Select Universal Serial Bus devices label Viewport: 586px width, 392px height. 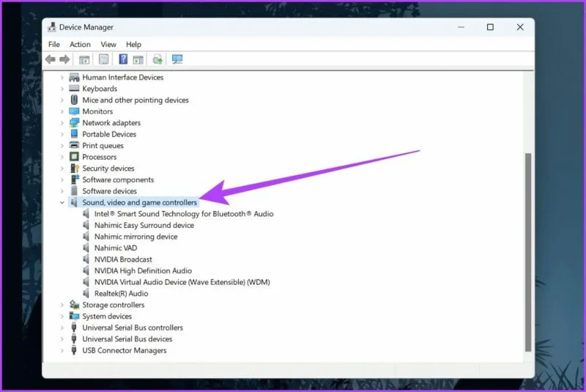coord(127,339)
